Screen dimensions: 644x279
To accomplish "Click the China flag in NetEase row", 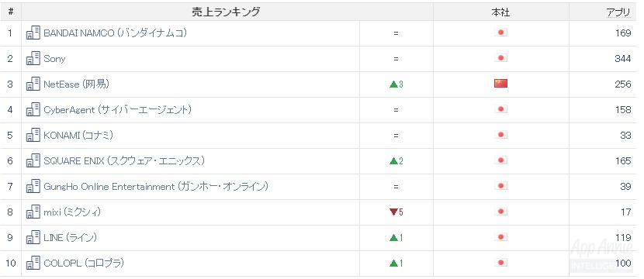I will point(500,84).
